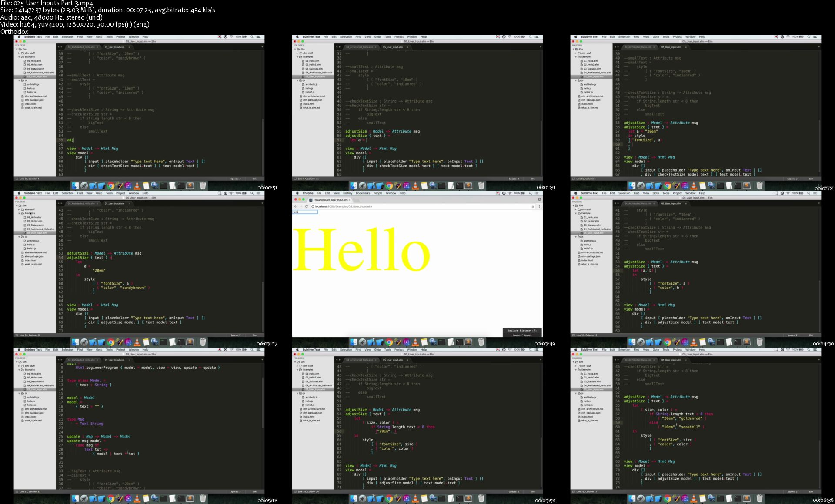This screenshot has height=504, width=835.
Task: Click the Trash dock icon in the 00:00:51 frame
Action: click(203, 186)
